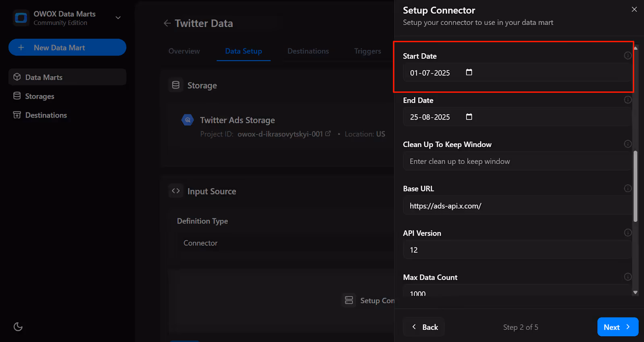Expand the OWOX Data Marts workspace chevron
The height and width of the screenshot is (342, 644).
click(x=118, y=18)
